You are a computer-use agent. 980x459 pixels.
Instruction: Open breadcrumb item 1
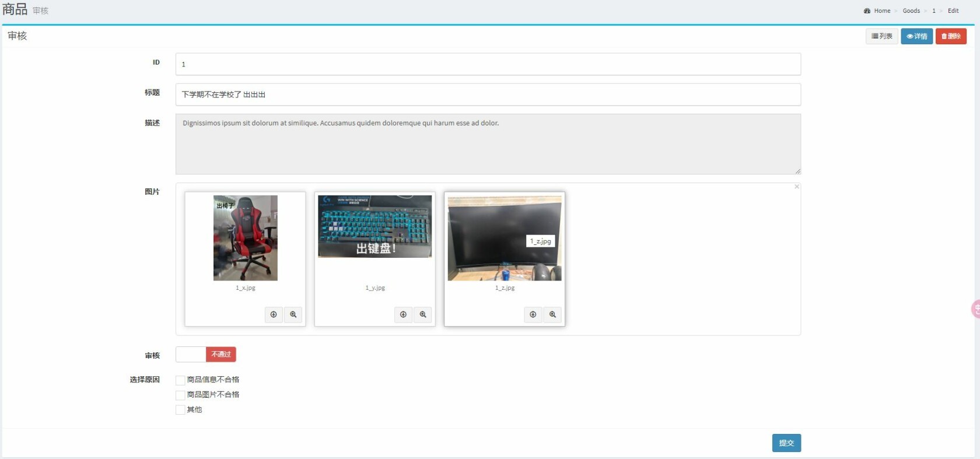tap(934, 10)
